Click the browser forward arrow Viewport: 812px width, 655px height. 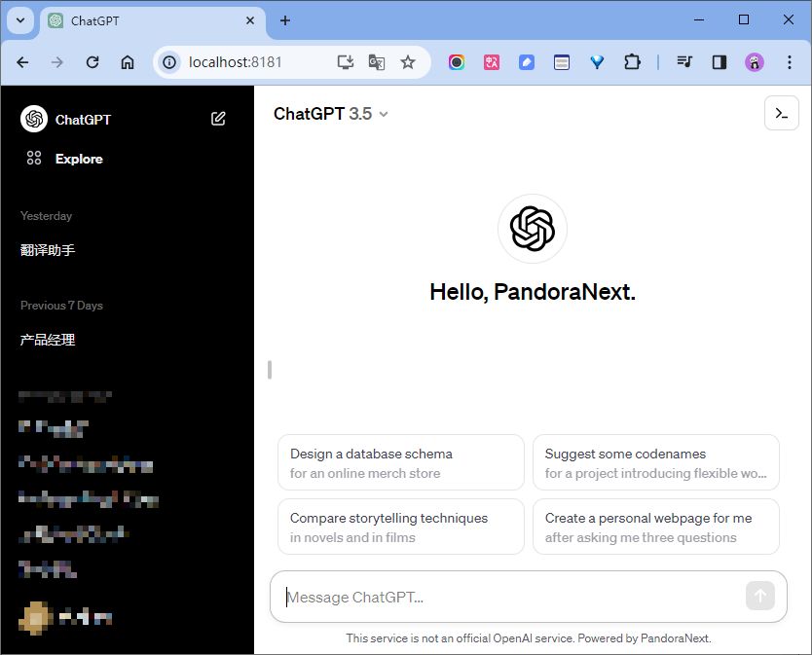pyautogui.click(x=57, y=62)
